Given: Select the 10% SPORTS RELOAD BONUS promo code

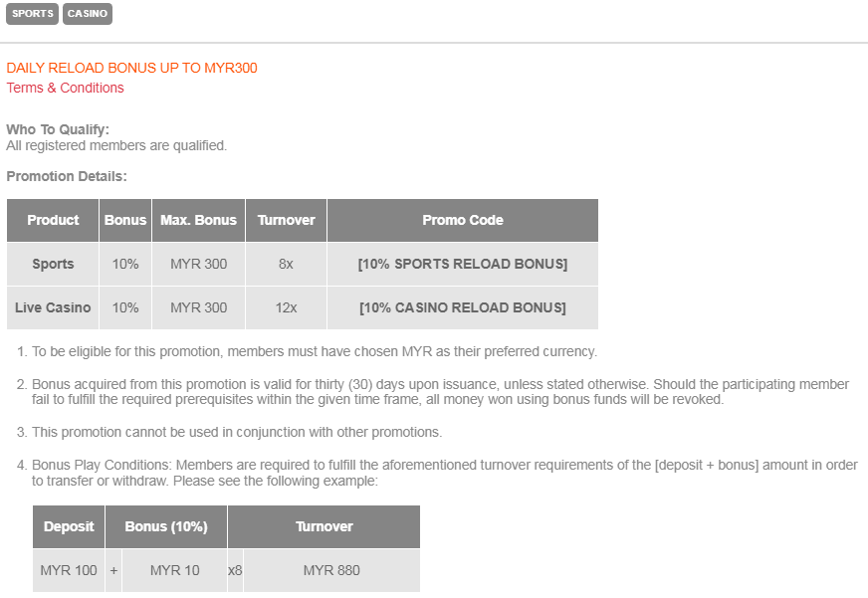Looking at the screenshot, I should coord(463,264).
